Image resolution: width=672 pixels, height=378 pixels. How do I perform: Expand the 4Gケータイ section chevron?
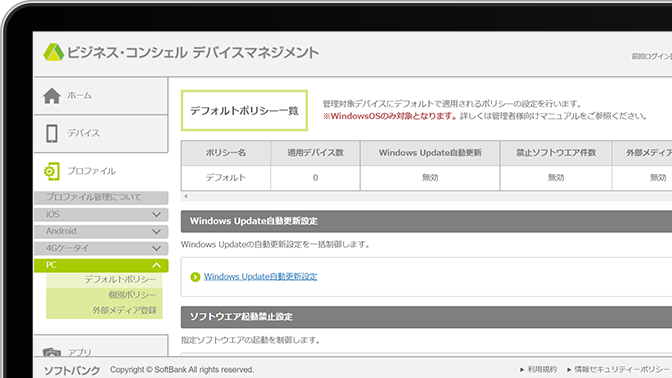coord(156,248)
